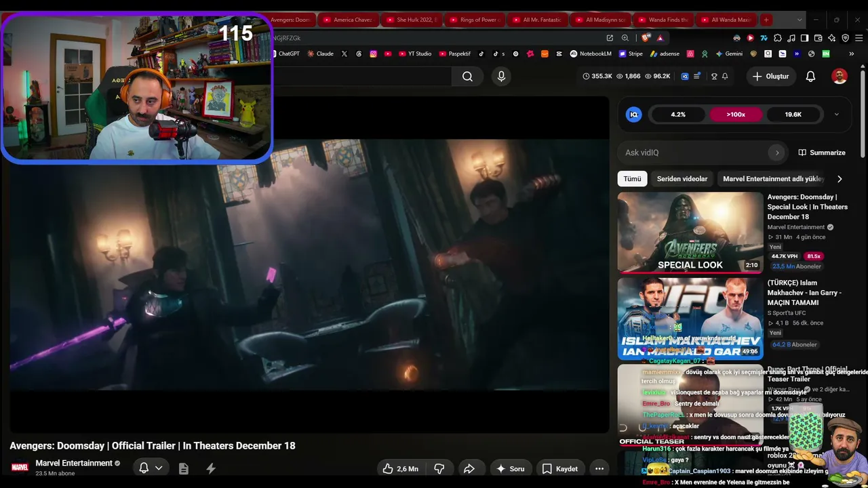Click the Oluştur create button
This screenshot has width=868, height=488.
[x=770, y=77]
